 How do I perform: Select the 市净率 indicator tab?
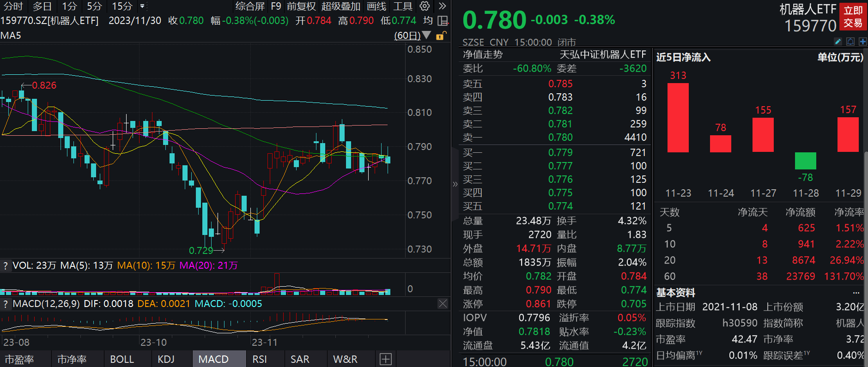pos(72,359)
